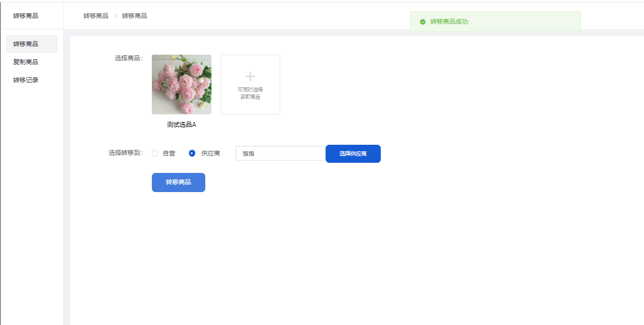The height and width of the screenshot is (325, 644).
Task: Click the 测试选品A product name
Action: coord(182,124)
